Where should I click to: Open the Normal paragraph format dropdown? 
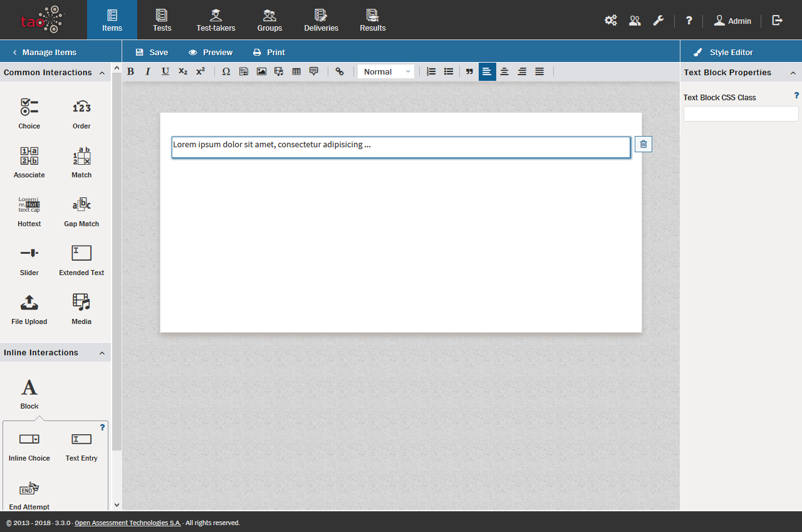pos(386,72)
